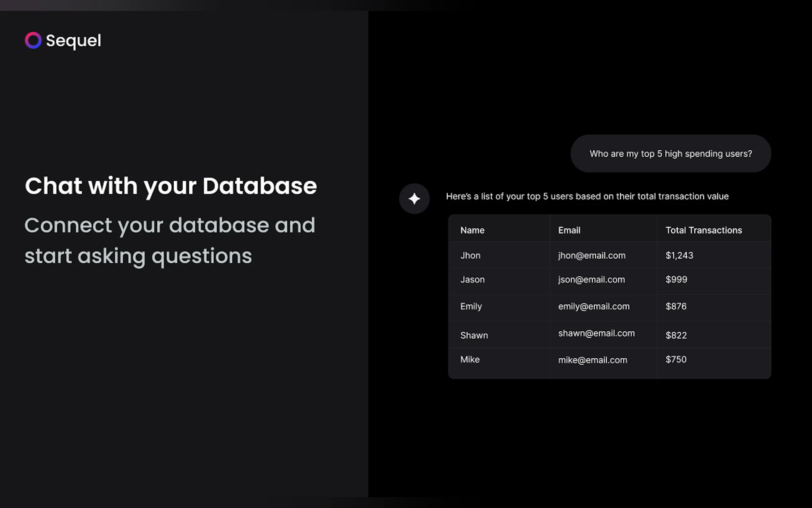This screenshot has height=508, width=812.
Task: Select the $1,243 transaction value
Action: [679, 255]
